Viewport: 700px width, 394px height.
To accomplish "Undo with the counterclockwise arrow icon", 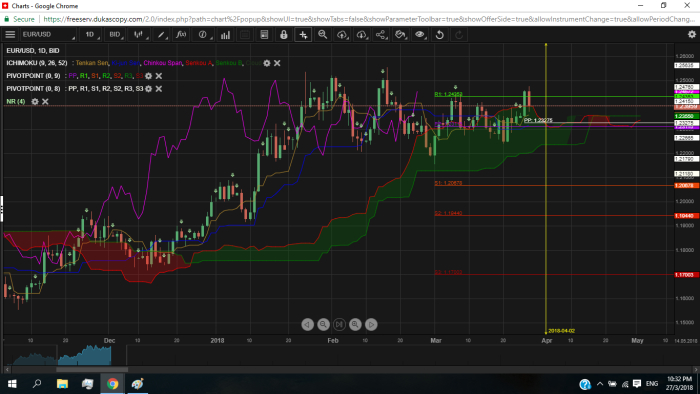I will tap(439, 34).
